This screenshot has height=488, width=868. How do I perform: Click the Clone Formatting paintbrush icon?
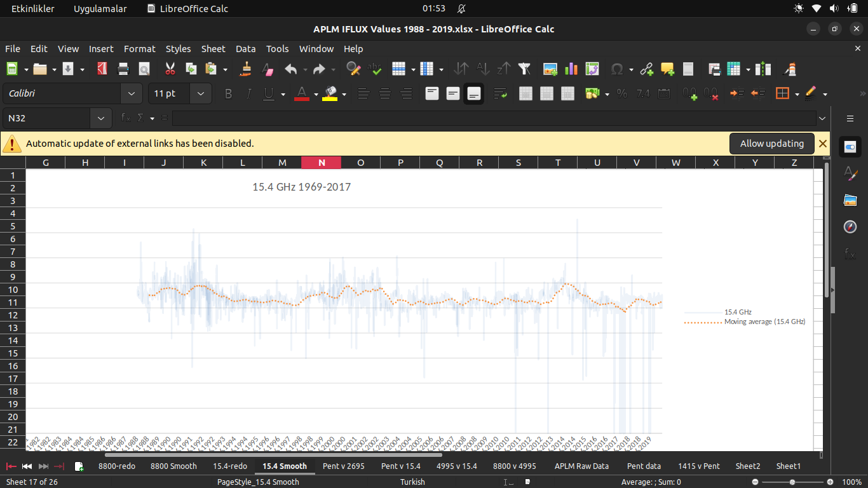pyautogui.click(x=247, y=69)
